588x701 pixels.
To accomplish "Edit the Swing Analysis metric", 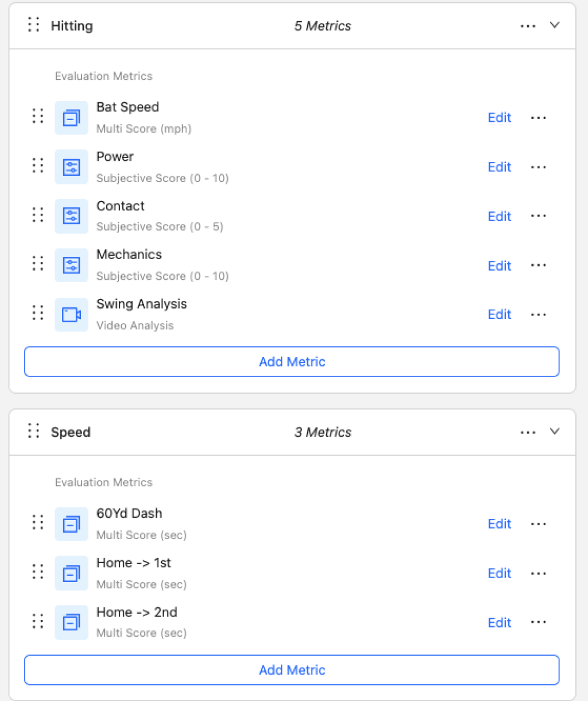I will [500, 314].
